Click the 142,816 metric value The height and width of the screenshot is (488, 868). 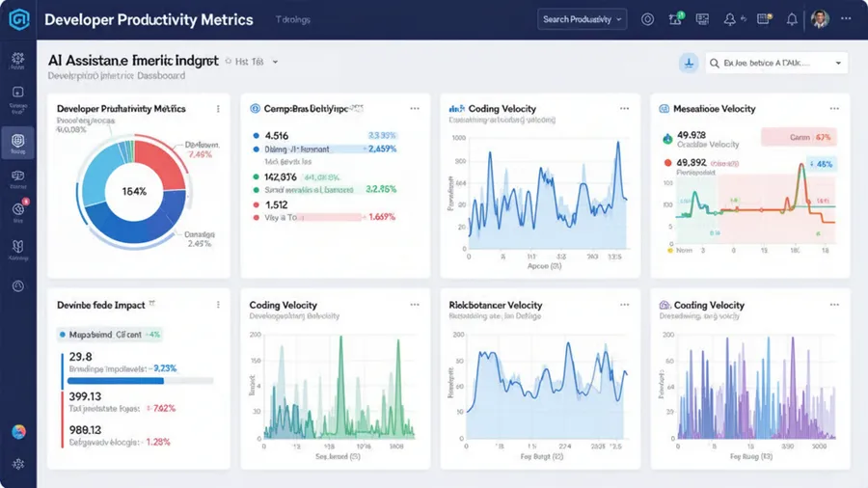[x=281, y=177]
